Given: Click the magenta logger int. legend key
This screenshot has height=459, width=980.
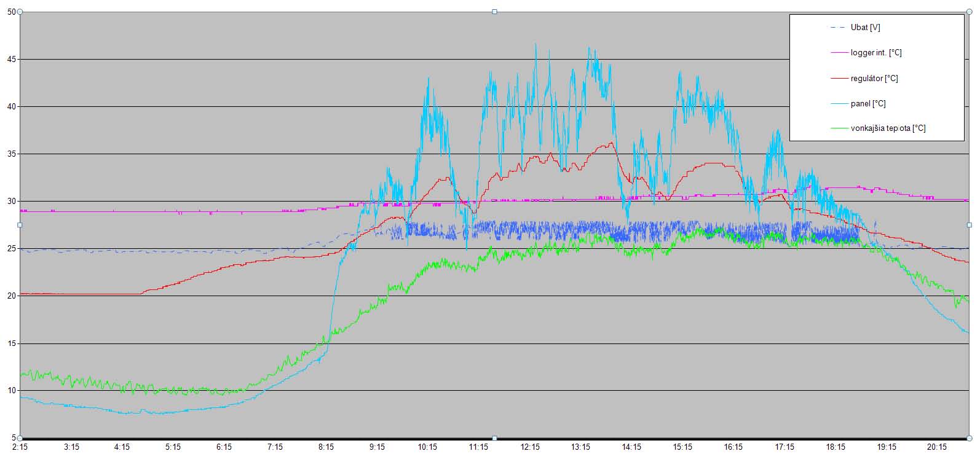Looking at the screenshot, I should tap(839, 53).
